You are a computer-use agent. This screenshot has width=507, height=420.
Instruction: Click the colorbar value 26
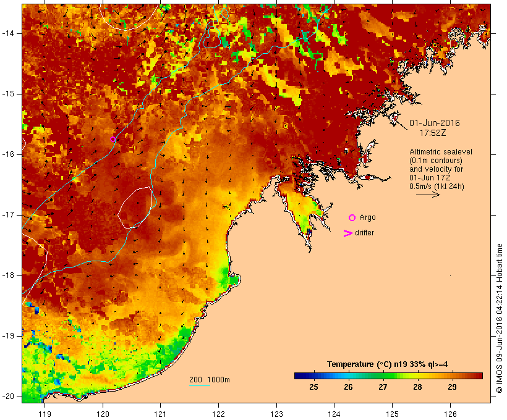[348, 387]
